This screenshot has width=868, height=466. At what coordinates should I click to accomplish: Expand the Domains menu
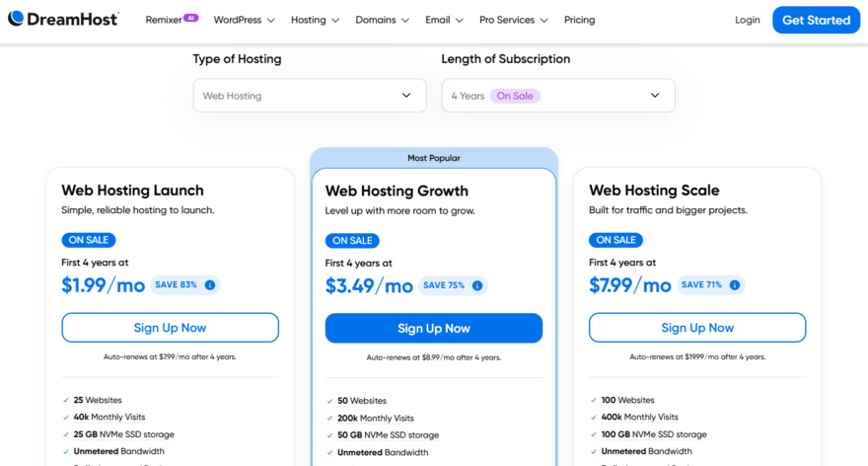382,20
